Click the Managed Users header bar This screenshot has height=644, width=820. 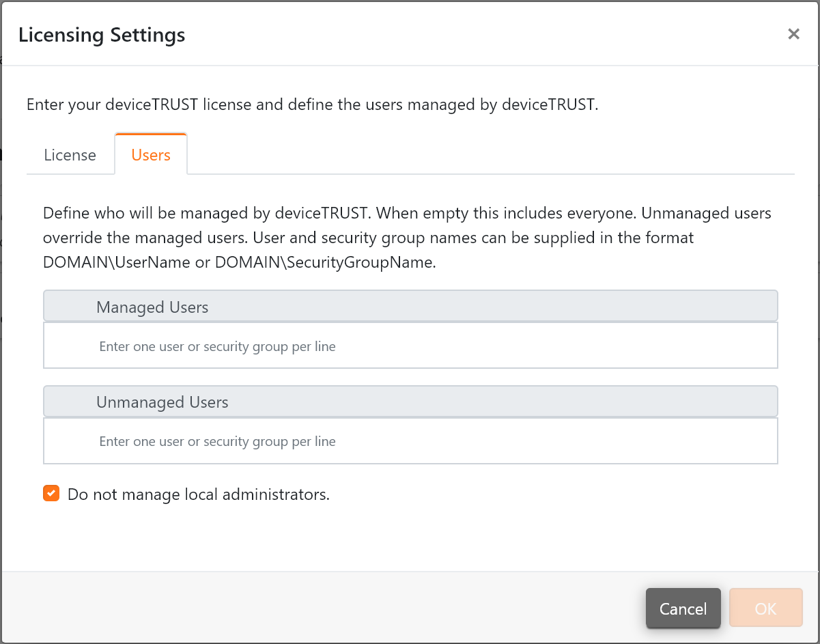(410, 305)
